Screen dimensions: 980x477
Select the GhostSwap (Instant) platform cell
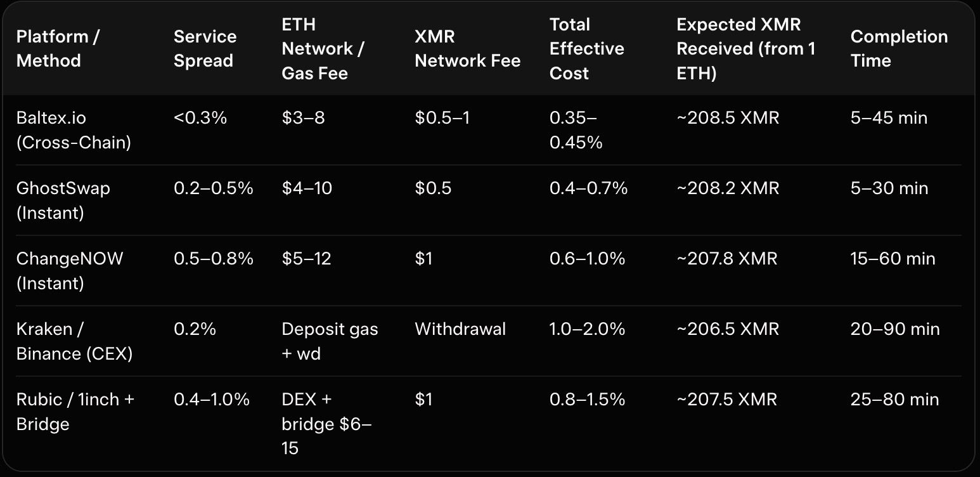click(x=63, y=200)
